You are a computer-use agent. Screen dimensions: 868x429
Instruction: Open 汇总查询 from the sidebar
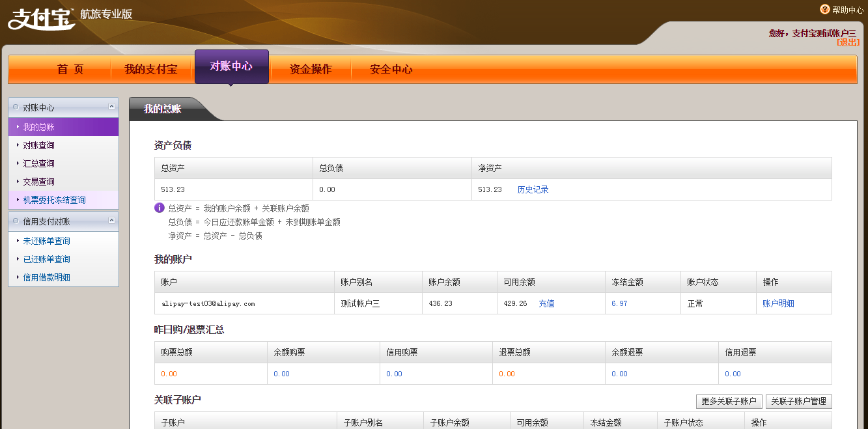(39, 163)
